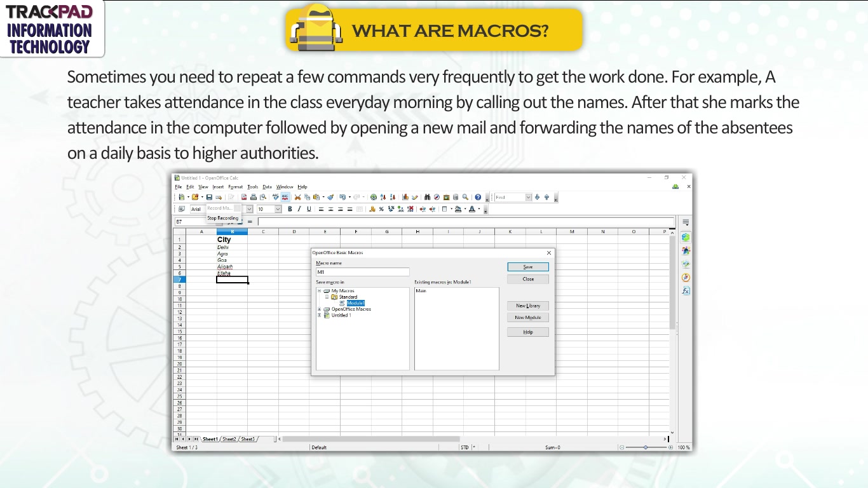Click Sort Ascending icon

383,197
